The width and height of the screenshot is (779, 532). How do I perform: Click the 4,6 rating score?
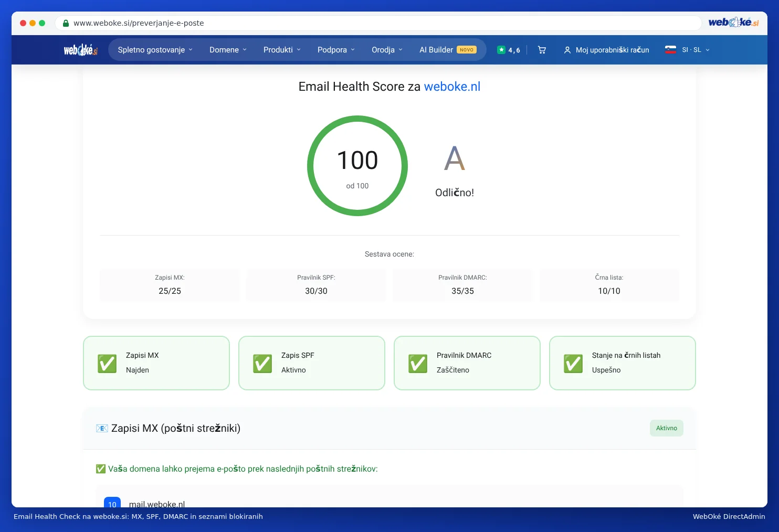pos(514,50)
